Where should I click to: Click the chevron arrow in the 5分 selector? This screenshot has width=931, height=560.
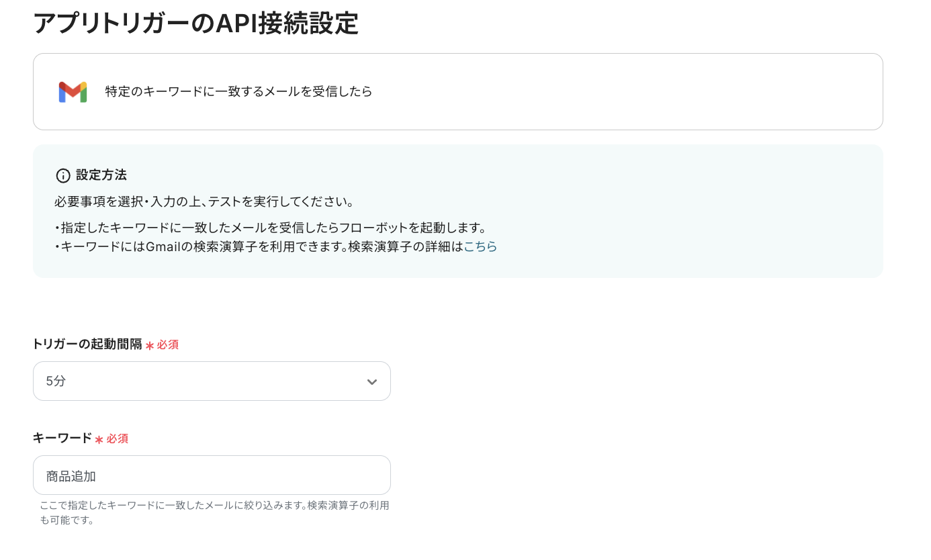371,382
